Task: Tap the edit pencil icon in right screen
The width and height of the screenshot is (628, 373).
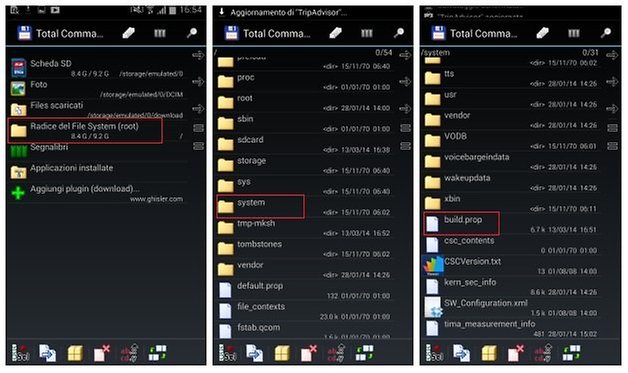Action: pyautogui.click(x=542, y=33)
